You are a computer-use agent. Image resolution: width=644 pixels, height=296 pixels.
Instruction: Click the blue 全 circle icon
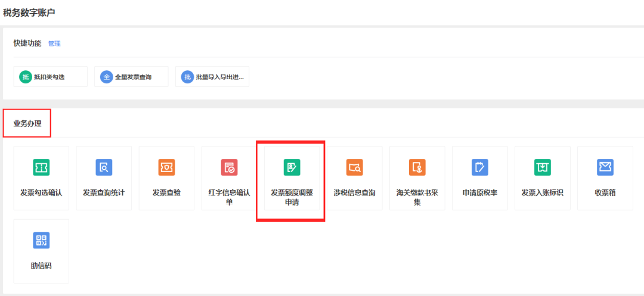pyautogui.click(x=106, y=77)
